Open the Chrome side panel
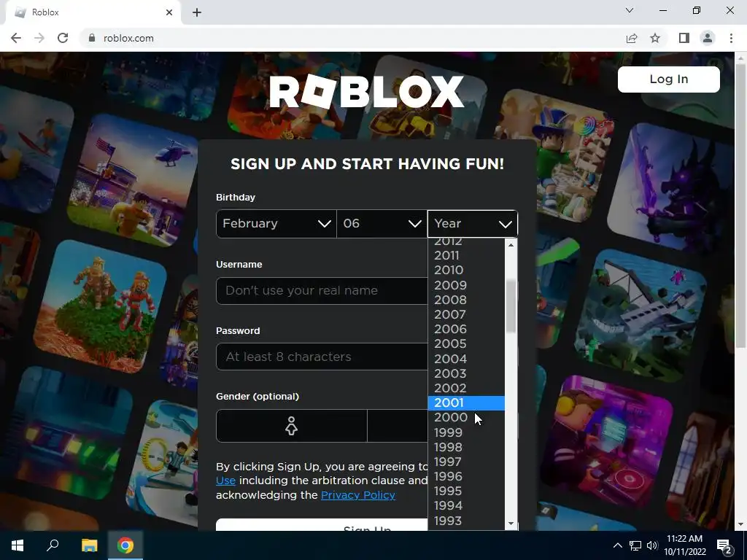The height and width of the screenshot is (560, 747). click(x=684, y=38)
